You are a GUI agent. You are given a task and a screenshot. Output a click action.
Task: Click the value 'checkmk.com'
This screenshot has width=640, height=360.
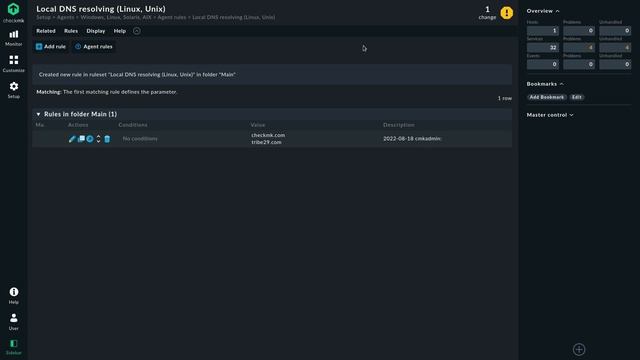pos(268,135)
